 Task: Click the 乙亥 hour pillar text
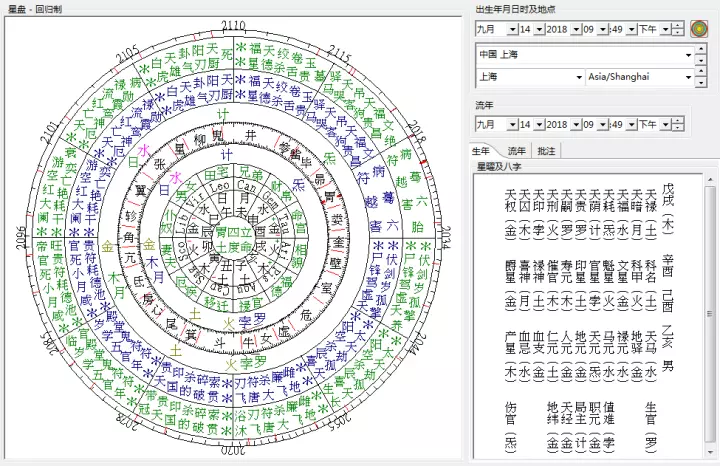click(668, 337)
